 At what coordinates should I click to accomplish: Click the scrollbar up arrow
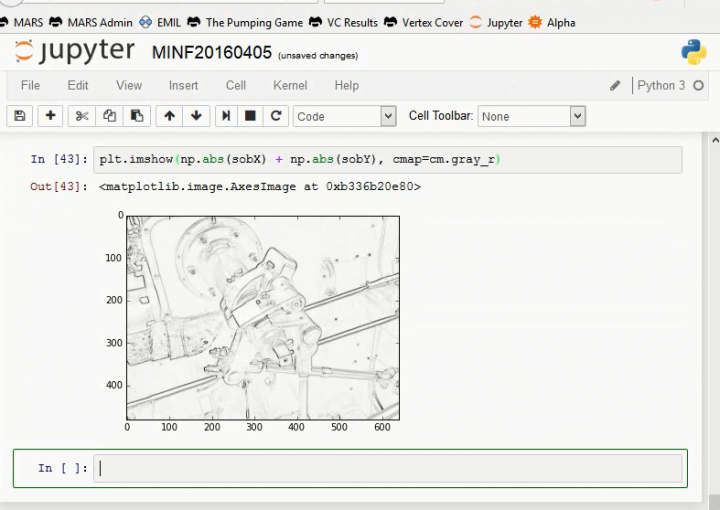click(715, 140)
